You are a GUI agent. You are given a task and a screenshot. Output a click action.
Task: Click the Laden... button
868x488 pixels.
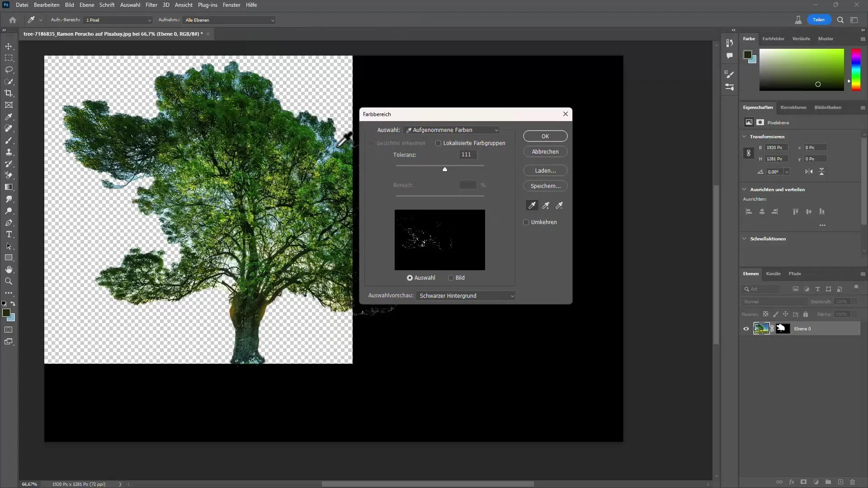tap(545, 171)
